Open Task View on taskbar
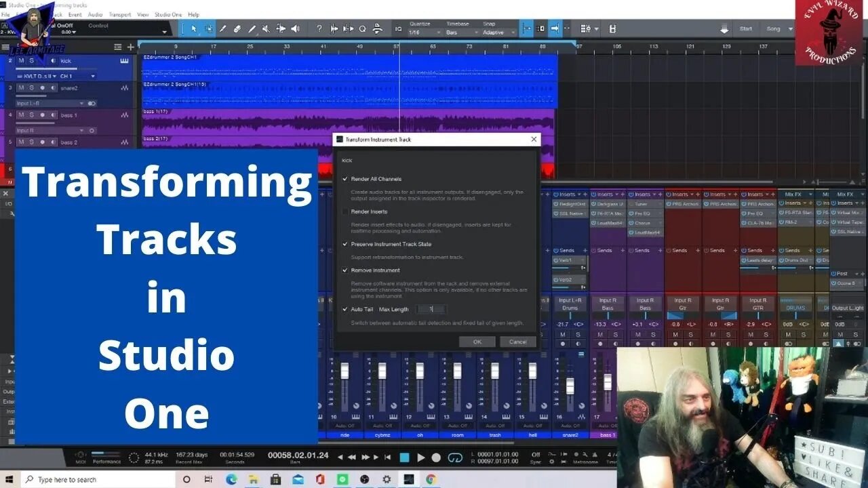This screenshot has width=868, height=488. (209, 479)
